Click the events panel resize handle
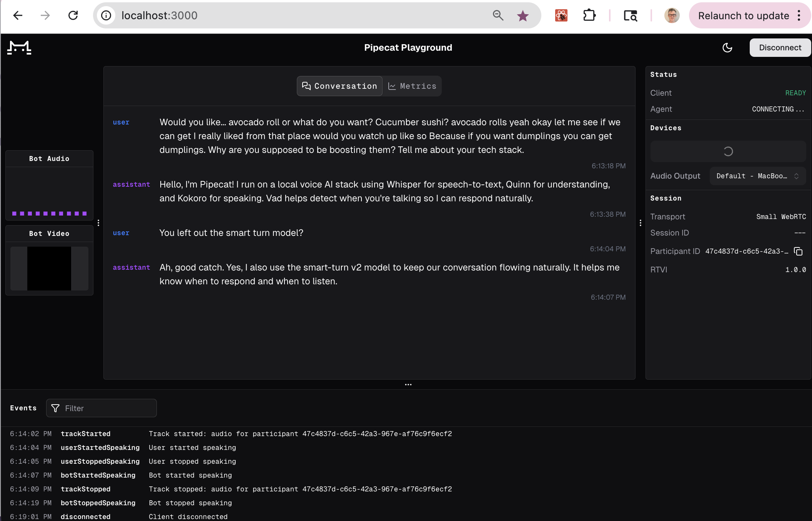 pos(408,385)
